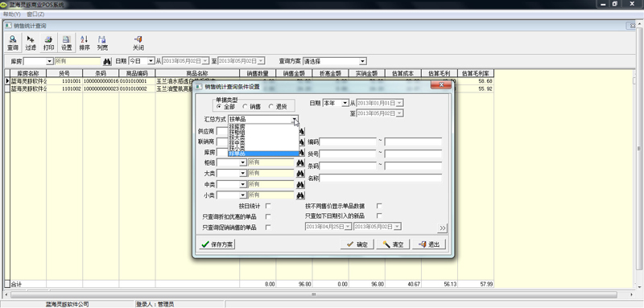Screen dimensions: 644x308
Task: Click the 查询 search toolbar icon
Action: coord(13,43)
